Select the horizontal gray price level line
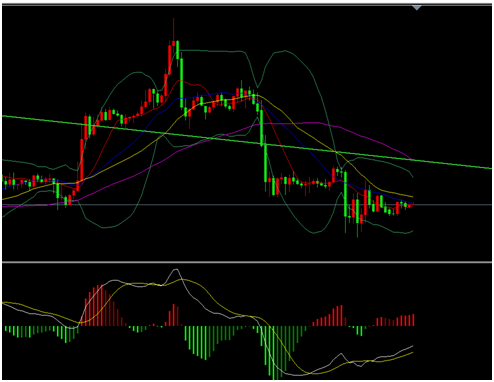The height and width of the screenshot is (382, 494). click(247, 205)
